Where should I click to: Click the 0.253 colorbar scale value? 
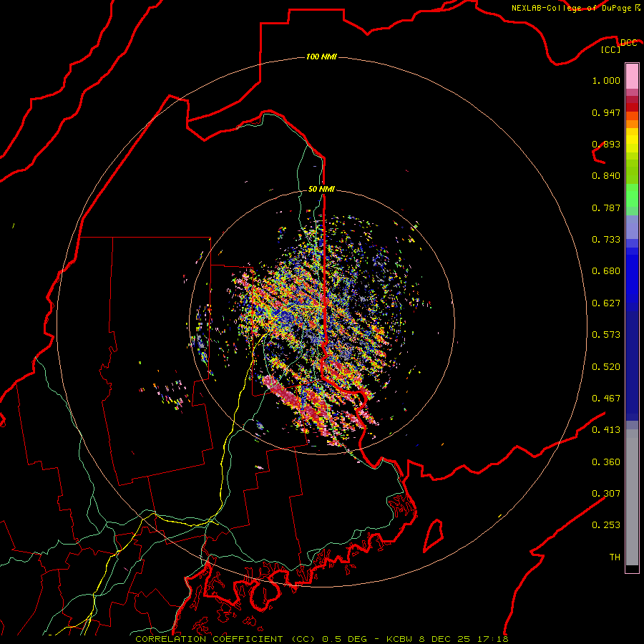pyautogui.click(x=606, y=525)
